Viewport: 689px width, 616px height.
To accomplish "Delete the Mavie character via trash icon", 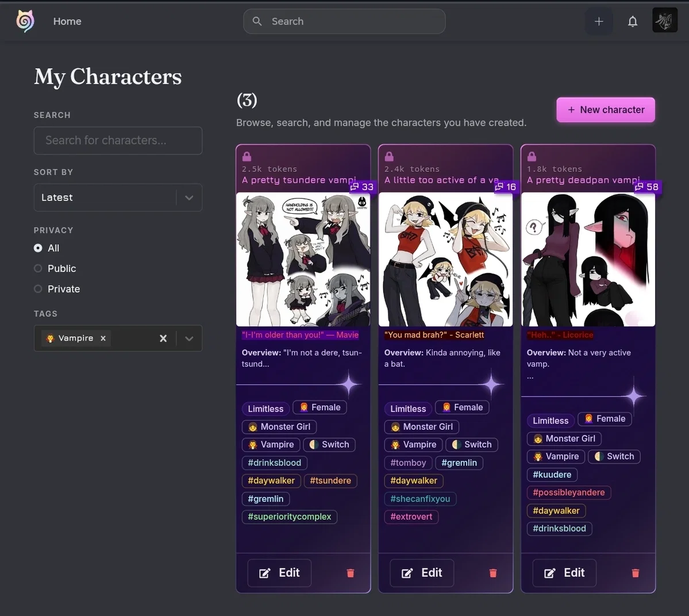I will (350, 573).
